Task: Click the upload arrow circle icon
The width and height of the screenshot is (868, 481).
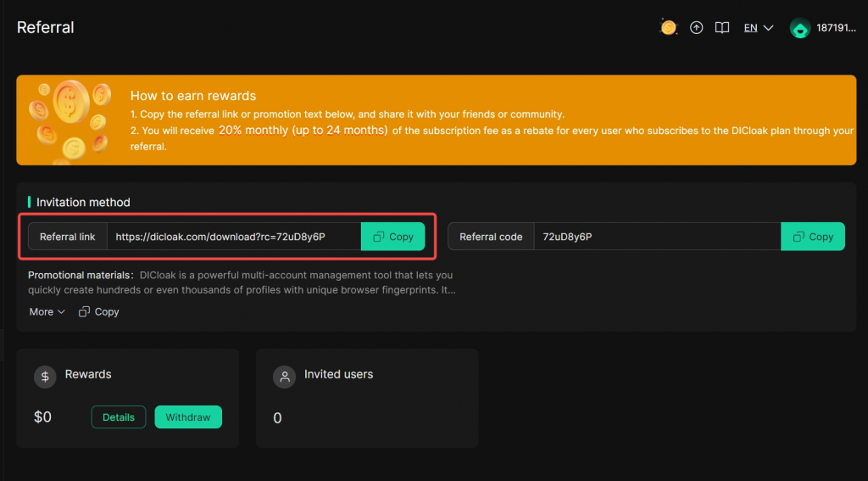Action: point(697,28)
